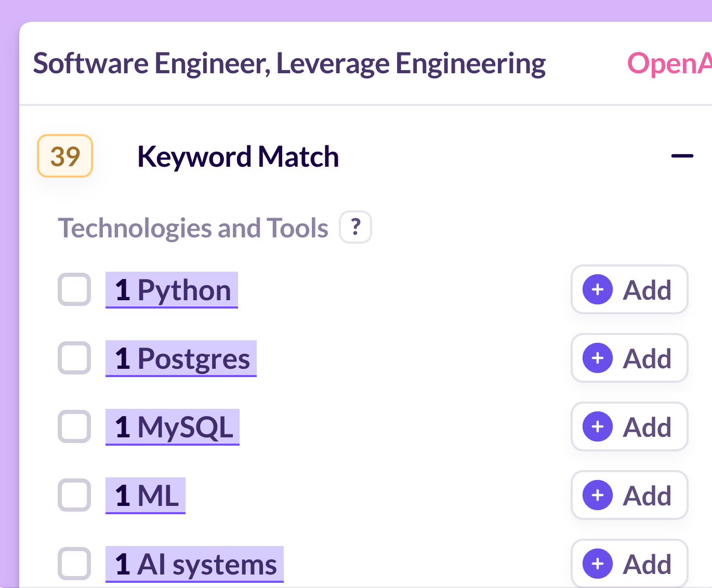
Task: Click the plus icon beside MySQL
Action: 598,426
